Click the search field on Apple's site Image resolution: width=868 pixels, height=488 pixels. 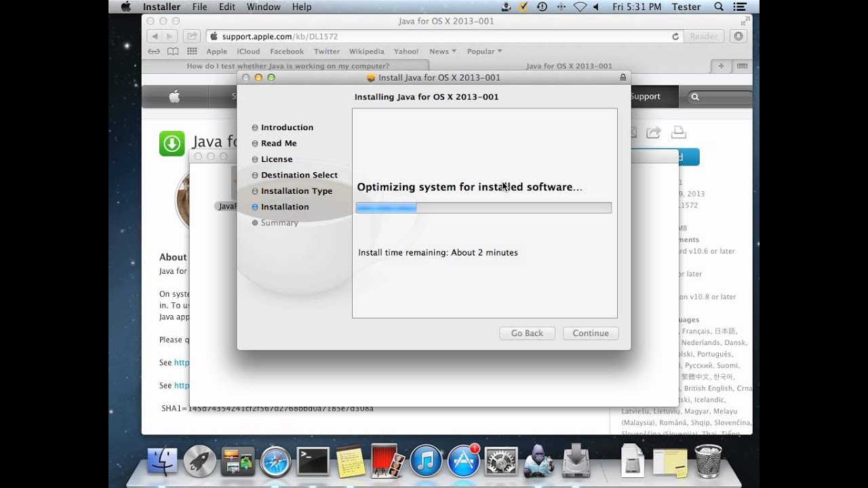[x=719, y=97]
